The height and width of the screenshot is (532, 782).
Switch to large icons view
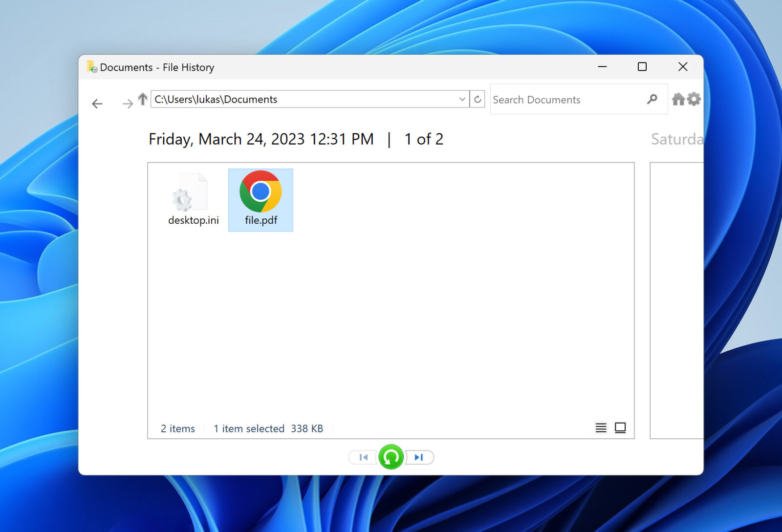tap(620, 427)
